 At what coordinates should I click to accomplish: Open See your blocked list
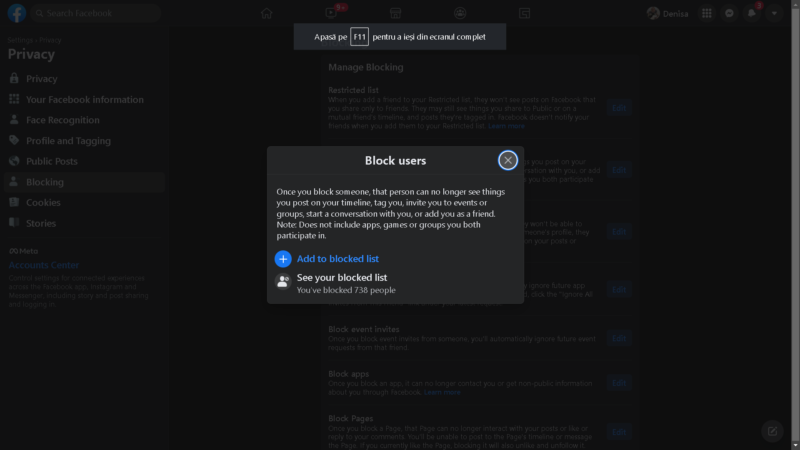pyautogui.click(x=342, y=278)
